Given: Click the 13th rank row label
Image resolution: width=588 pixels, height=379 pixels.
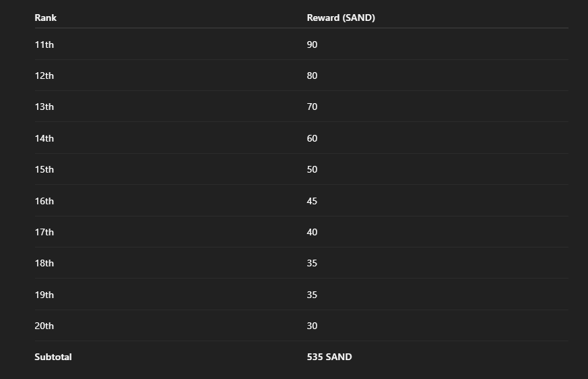Looking at the screenshot, I should pos(44,107).
